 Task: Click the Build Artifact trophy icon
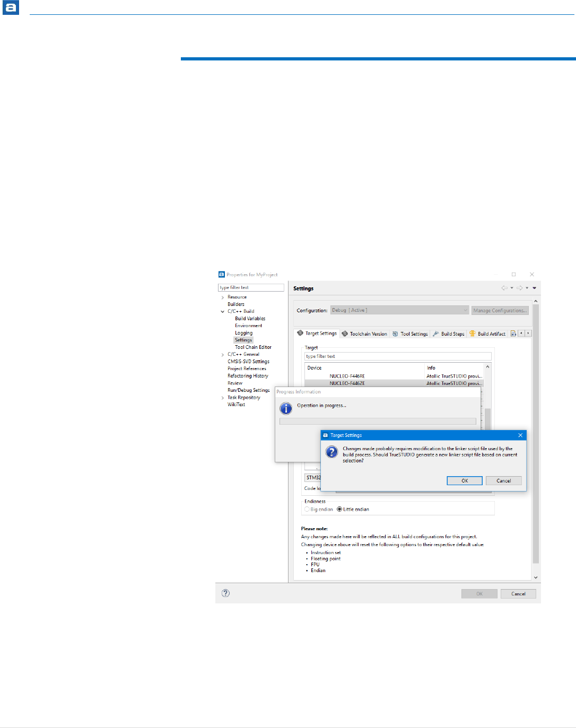pos(472,334)
